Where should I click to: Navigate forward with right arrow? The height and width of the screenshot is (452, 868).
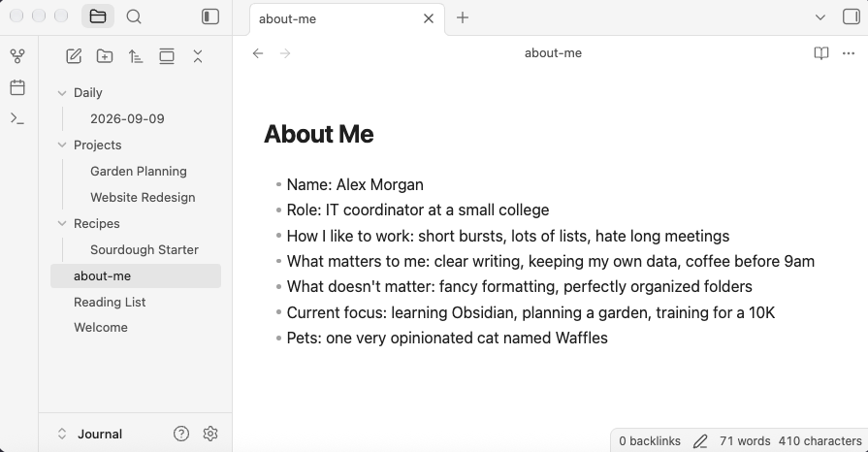click(285, 53)
